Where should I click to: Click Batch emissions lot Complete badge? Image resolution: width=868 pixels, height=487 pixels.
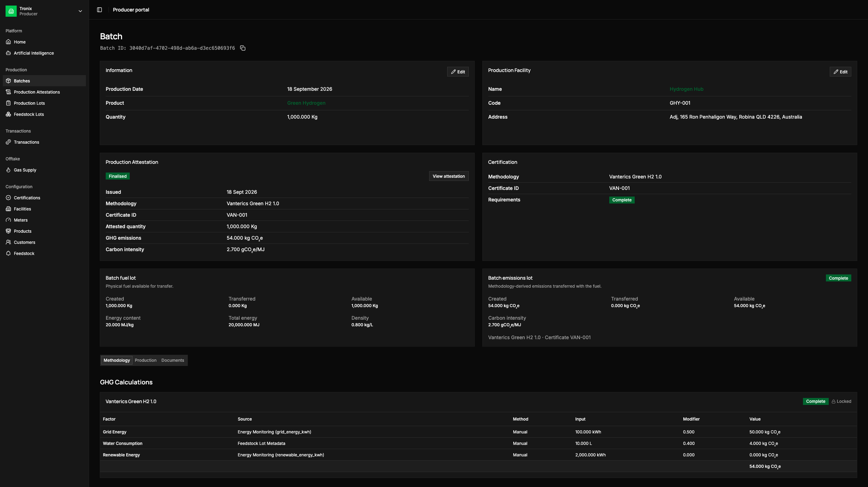tap(838, 278)
